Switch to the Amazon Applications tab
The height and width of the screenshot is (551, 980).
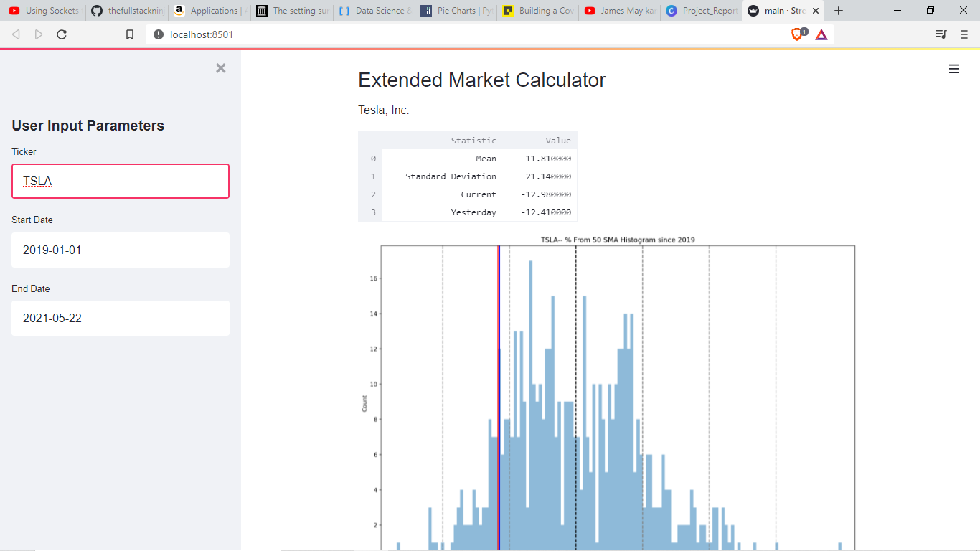click(x=209, y=11)
